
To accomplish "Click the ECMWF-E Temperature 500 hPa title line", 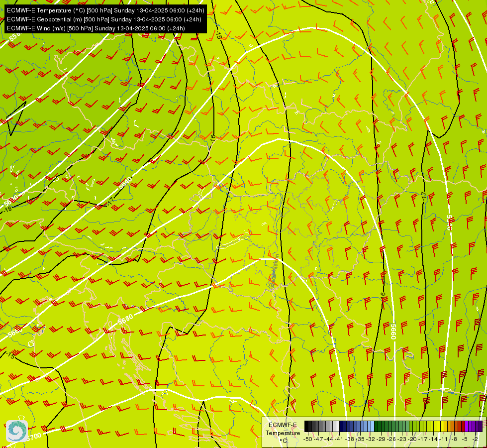I will pos(105,10).
